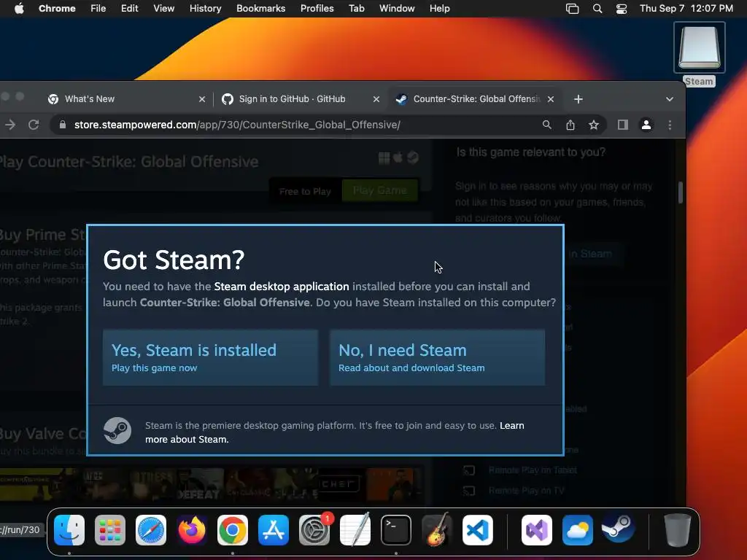The height and width of the screenshot is (560, 747).
Task: Close the GitHub sign-in tab
Action: [x=376, y=99]
